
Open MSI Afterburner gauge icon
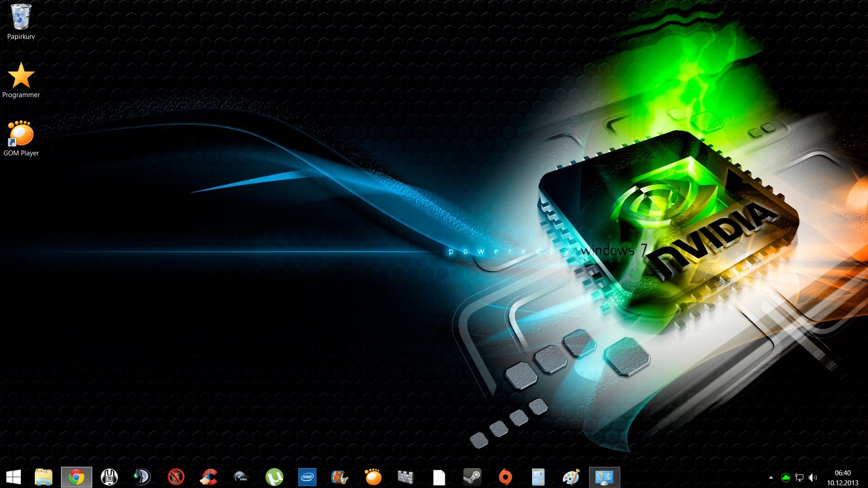pyautogui.click(x=241, y=477)
